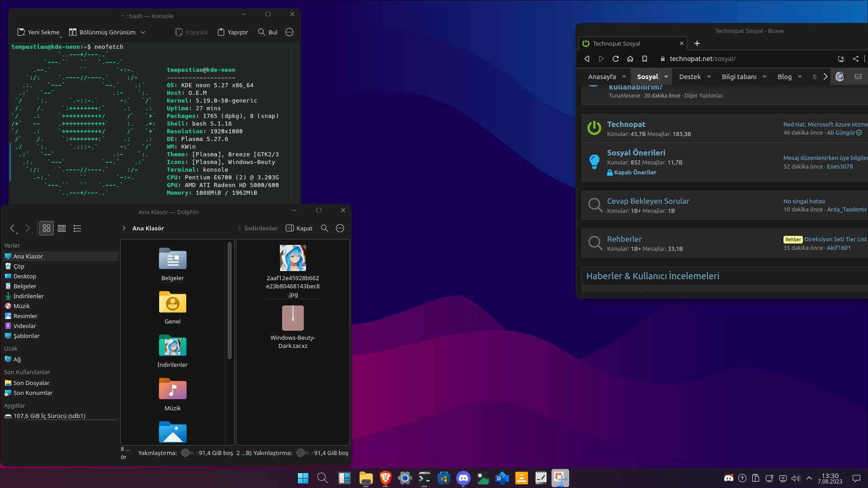Expand the Destek navigation dropdown arrow

click(709, 77)
